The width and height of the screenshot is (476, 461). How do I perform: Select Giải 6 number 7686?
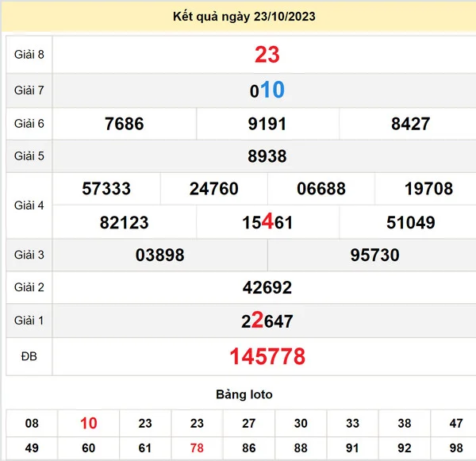click(124, 124)
